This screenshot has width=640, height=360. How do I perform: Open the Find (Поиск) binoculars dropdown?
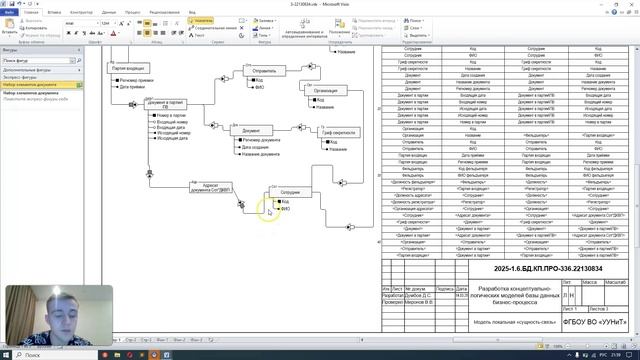coord(414,20)
